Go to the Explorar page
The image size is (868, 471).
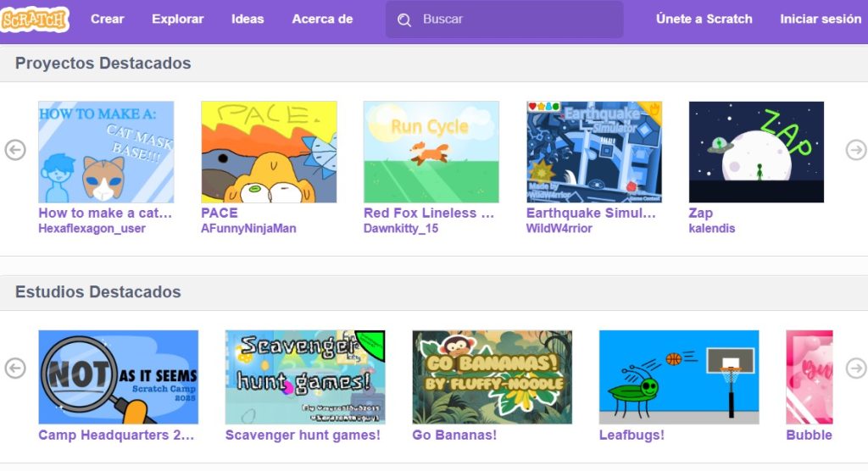(177, 19)
